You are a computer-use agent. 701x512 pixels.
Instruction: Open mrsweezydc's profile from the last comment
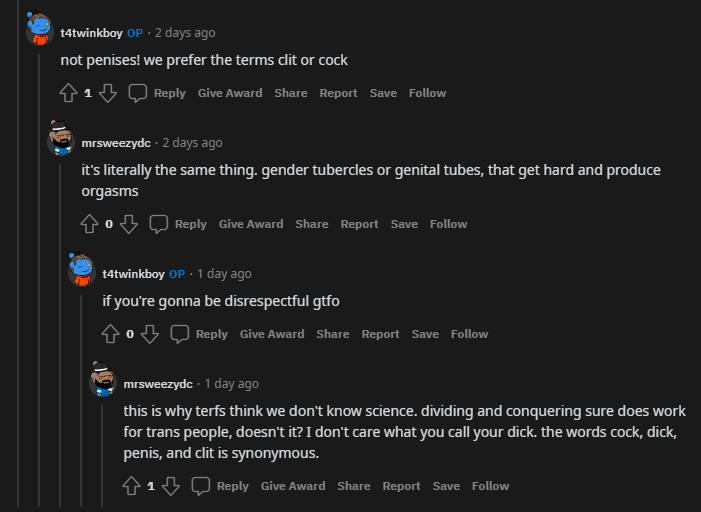157,383
